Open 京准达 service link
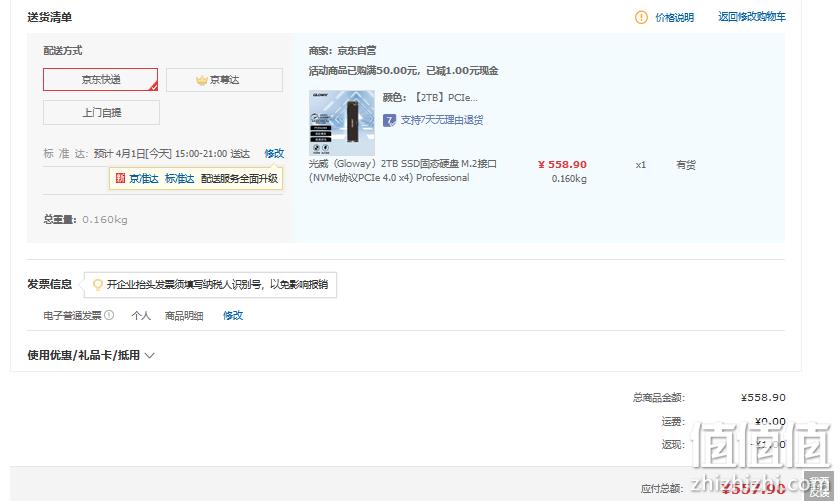The width and height of the screenshot is (840, 501). pos(144,178)
